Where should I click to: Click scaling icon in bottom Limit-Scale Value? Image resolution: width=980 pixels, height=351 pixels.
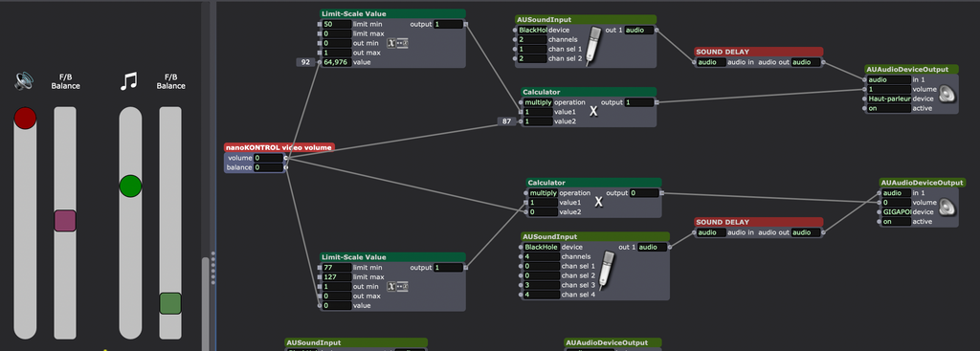tap(397, 286)
